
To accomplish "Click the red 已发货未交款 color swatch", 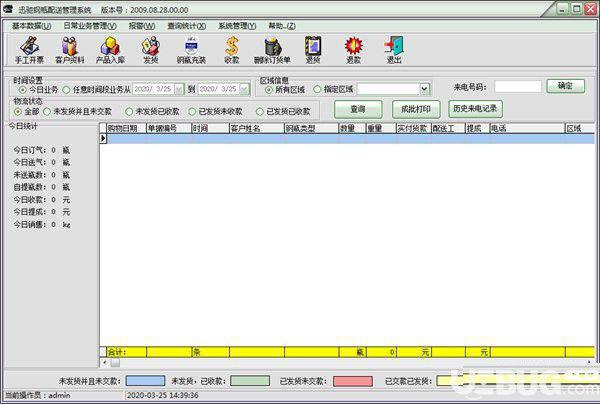I will point(353,381).
